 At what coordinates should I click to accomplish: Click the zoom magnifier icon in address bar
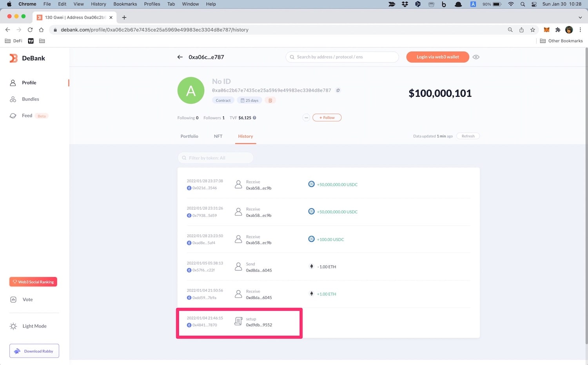pos(510,30)
